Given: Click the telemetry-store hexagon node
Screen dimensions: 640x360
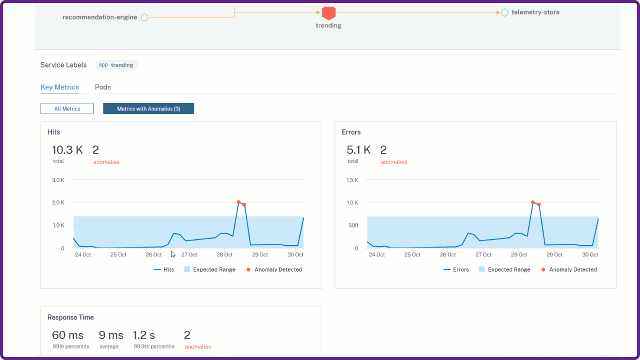Looking at the screenshot, I should click(x=504, y=13).
